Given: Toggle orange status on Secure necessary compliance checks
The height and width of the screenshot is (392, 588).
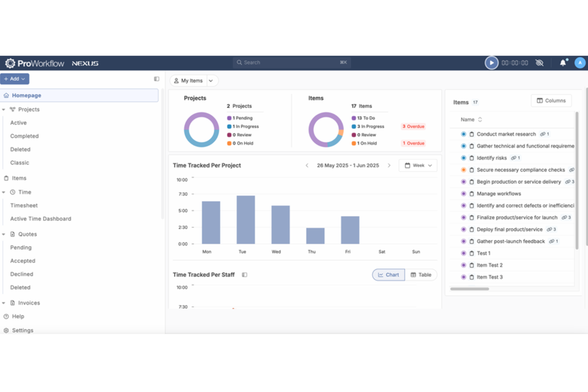Looking at the screenshot, I should (463, 170).
